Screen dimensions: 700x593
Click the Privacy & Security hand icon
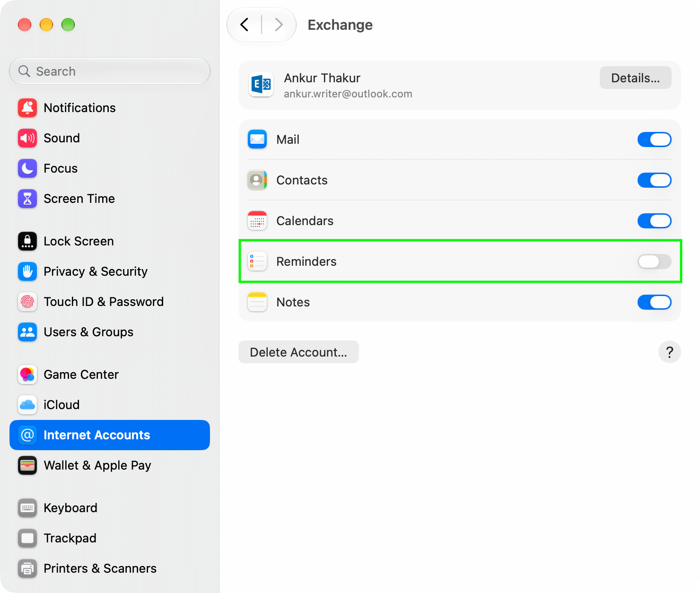(x=27, y=271)
